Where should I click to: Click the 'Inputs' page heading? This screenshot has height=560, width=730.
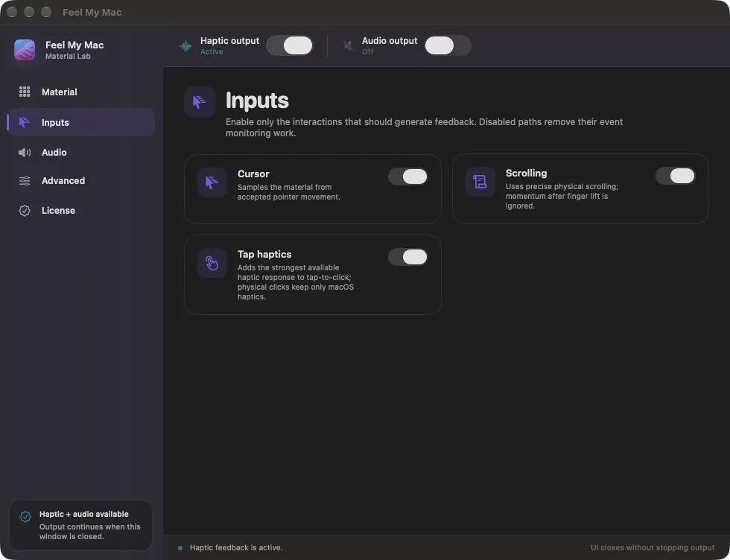click(x=257, y=101)
